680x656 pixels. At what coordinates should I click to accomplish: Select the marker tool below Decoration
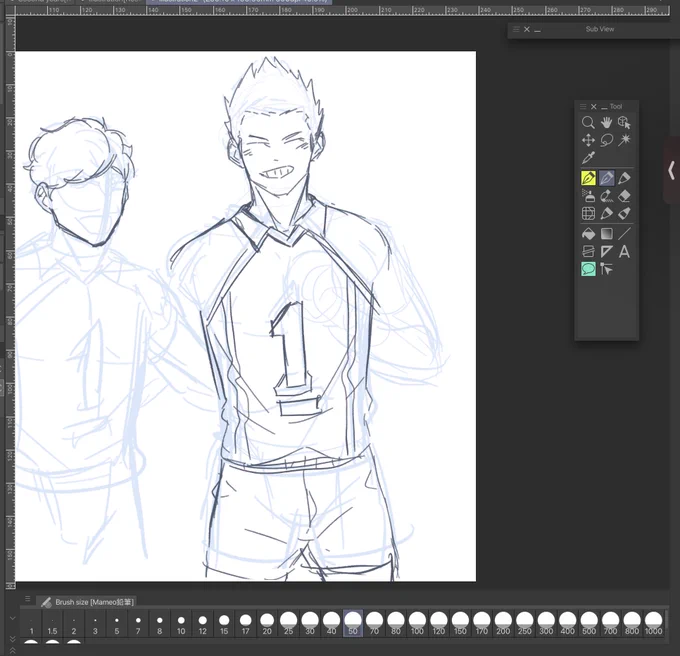point(606,213)
